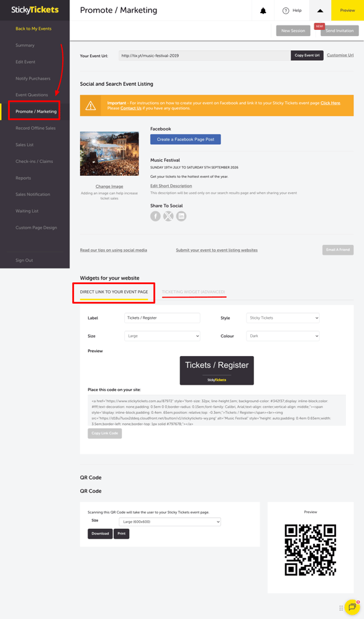The image size is (364, 619).
Task: Share event via Facebook round icon
Action: tap(155, 216)
